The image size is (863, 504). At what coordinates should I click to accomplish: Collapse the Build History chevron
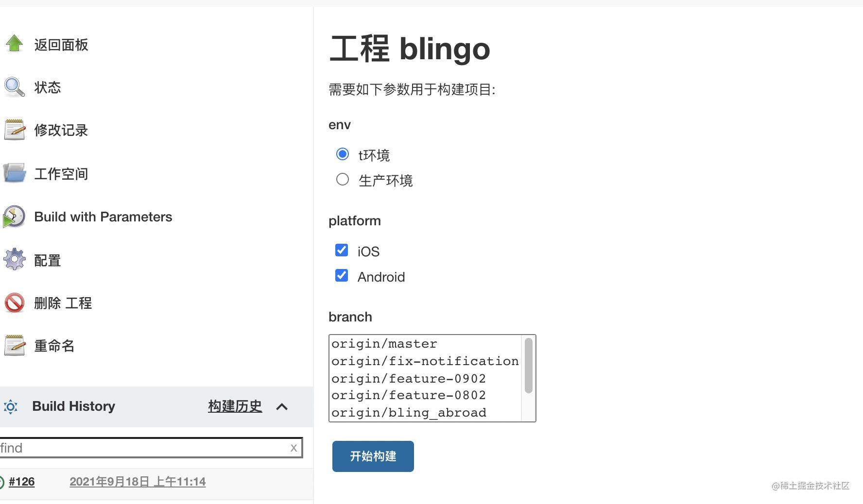pyautogui.click(x=282, y=407)
